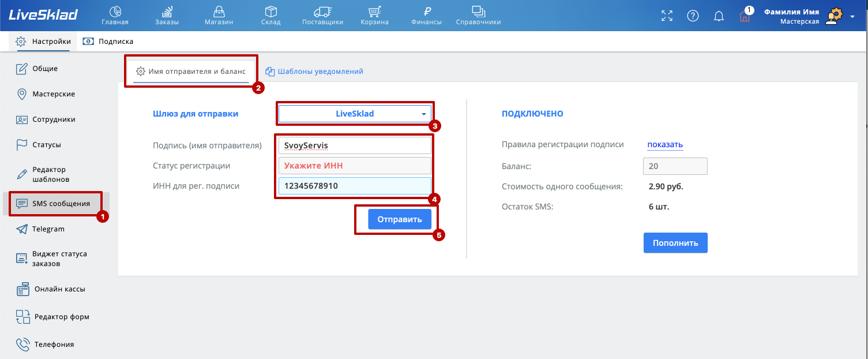Click the Стоимость одного сообщения label
The width and height of the screenshot is (868, 359).
tap(562, 186)
